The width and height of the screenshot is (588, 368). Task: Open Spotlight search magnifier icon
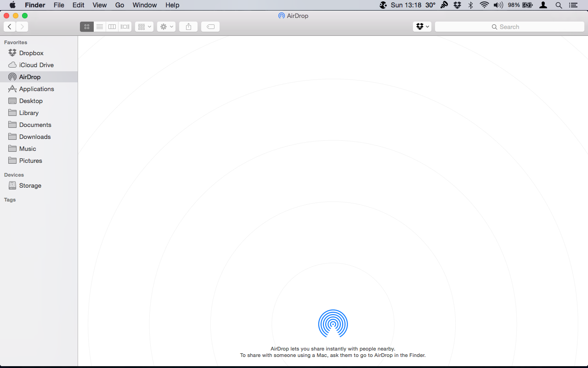[559, 5]
